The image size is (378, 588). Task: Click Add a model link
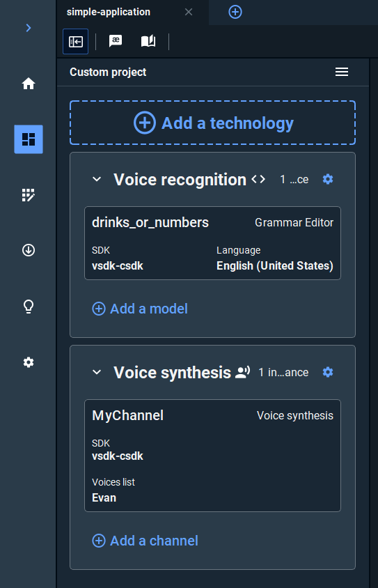[140, 309]
